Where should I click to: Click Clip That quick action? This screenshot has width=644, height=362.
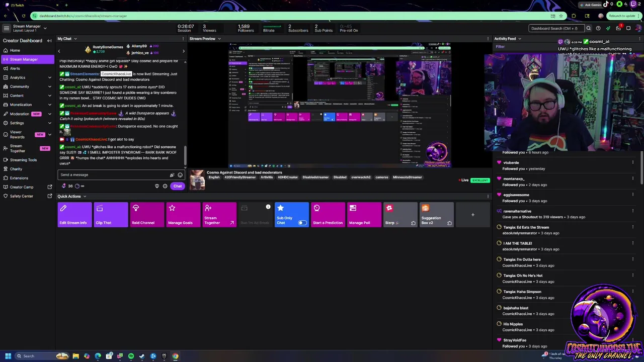[x=111, y=215]
